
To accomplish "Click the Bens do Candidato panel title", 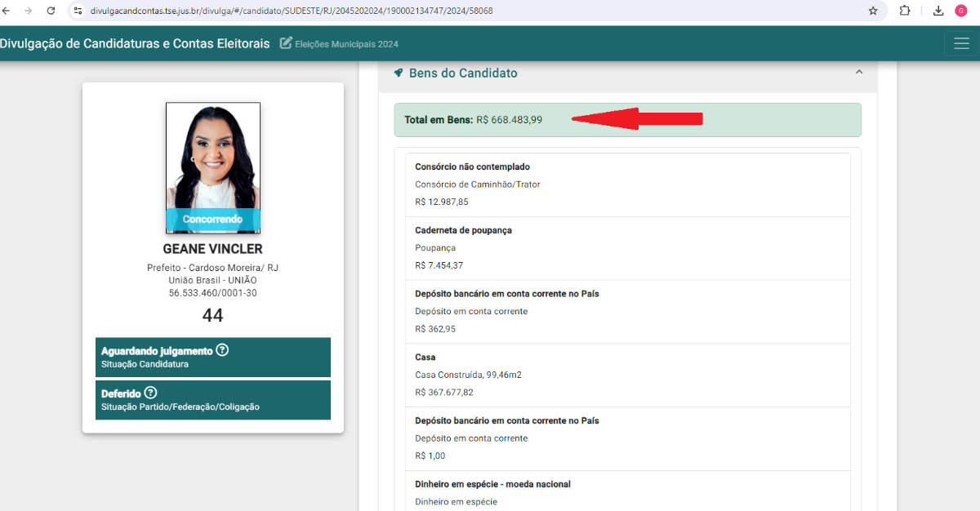I will (x=462, y=73).
